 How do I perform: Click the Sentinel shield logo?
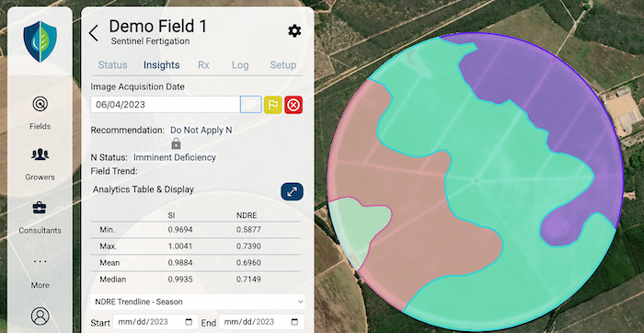coord(40,41)
